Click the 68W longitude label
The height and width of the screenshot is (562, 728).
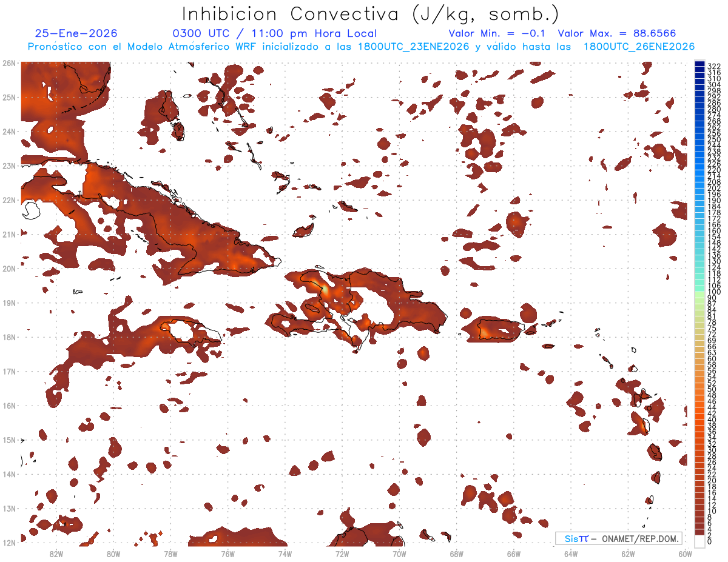click(457, 553)
